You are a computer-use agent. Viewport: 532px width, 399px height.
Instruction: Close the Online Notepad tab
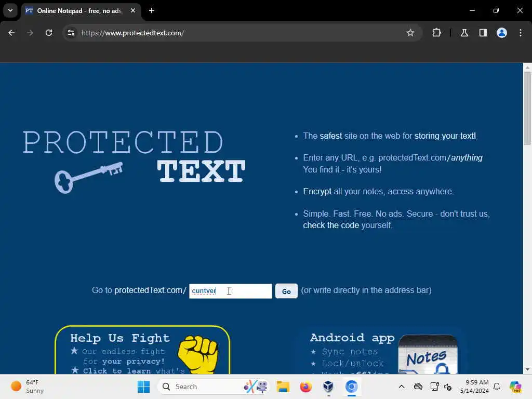pyautogui.click(x=133, y=10)
